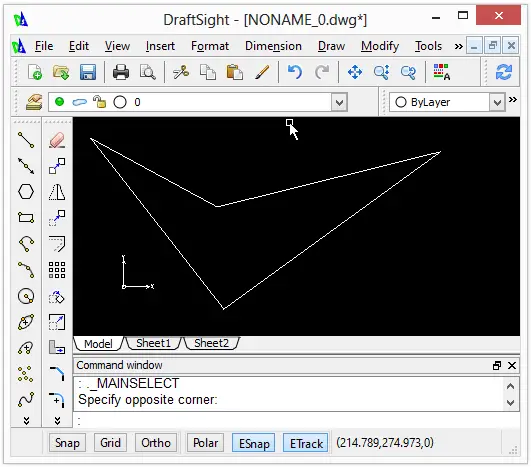Open the Pattern array tool
Viewport: 531px width, 467px height.
[x=57, y=270]
